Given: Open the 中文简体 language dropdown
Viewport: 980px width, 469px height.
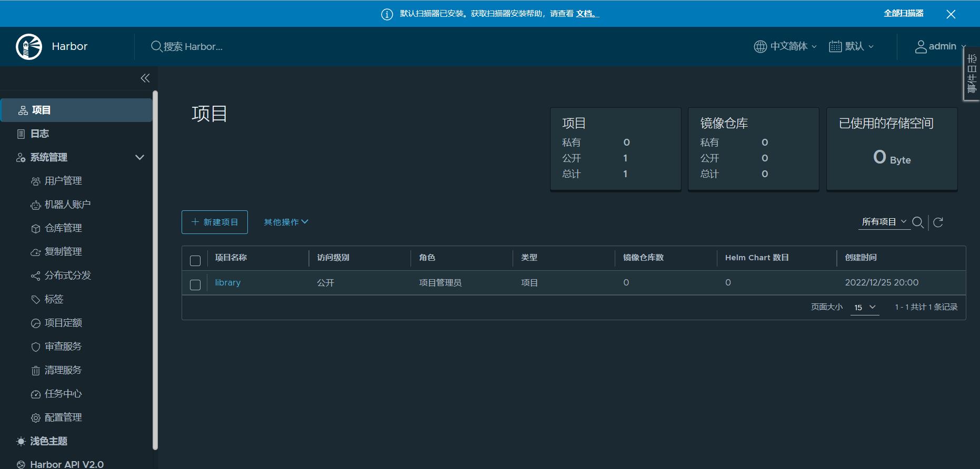Looking at the screenshot, I should [x=785, y=46].
